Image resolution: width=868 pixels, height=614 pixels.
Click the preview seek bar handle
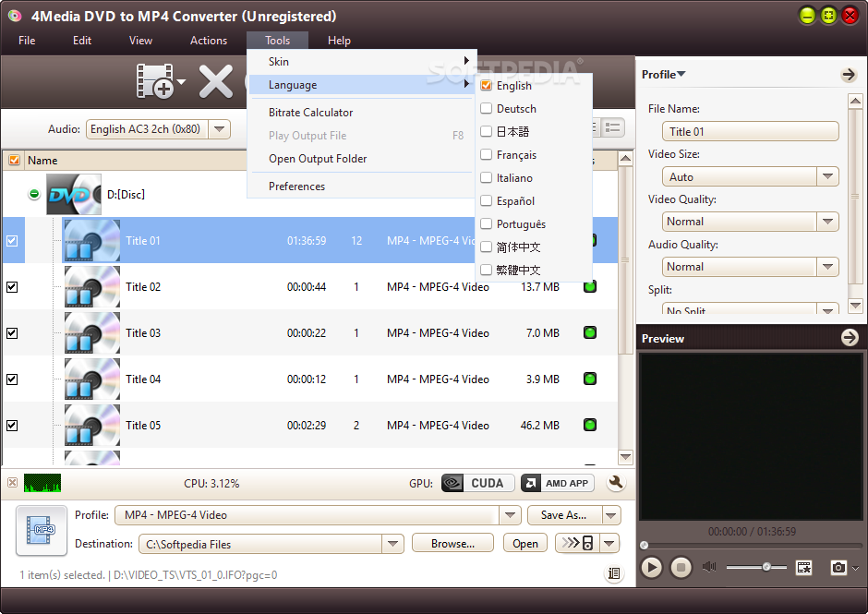coord(644,546)
